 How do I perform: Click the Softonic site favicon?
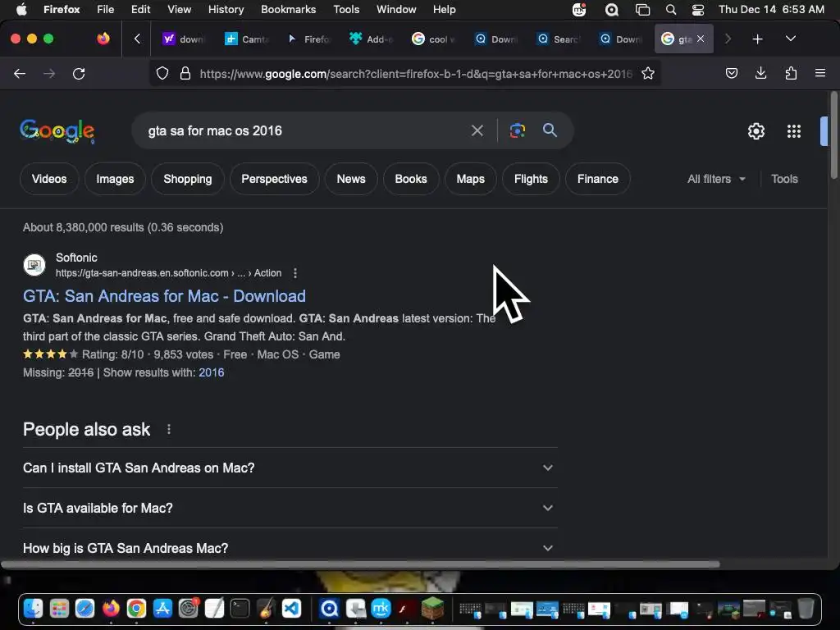tap(34, 265)
